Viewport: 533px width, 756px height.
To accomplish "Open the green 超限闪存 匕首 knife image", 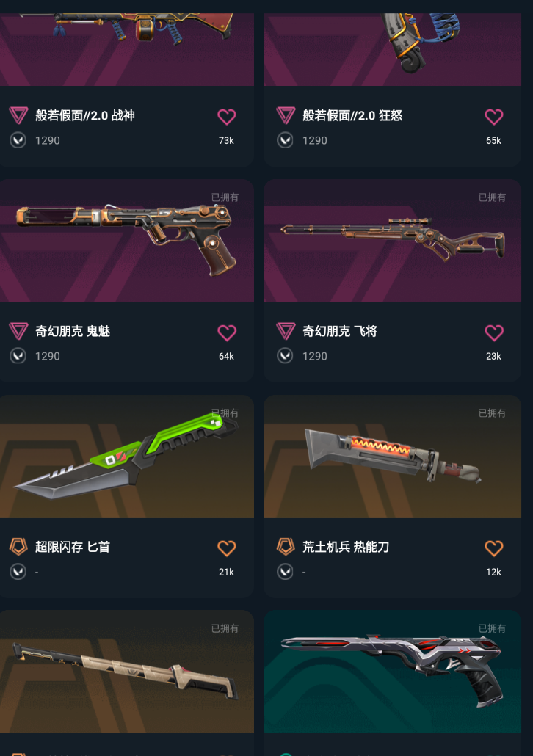I will (127, 457).
